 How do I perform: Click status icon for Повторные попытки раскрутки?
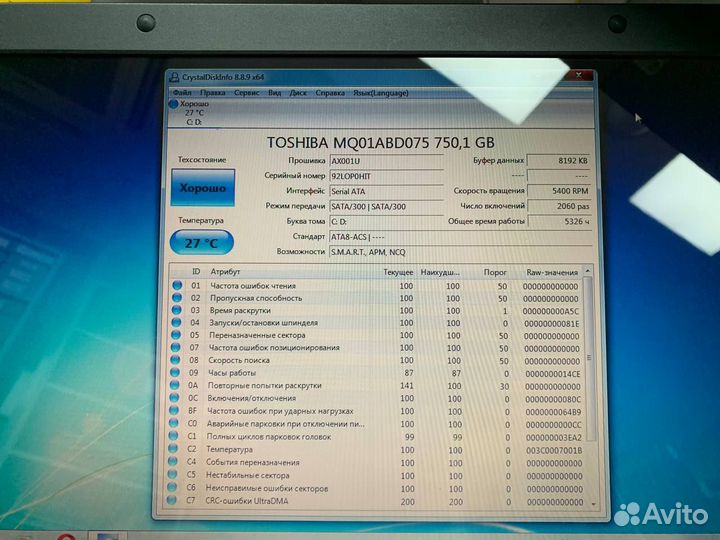(174, 385)
